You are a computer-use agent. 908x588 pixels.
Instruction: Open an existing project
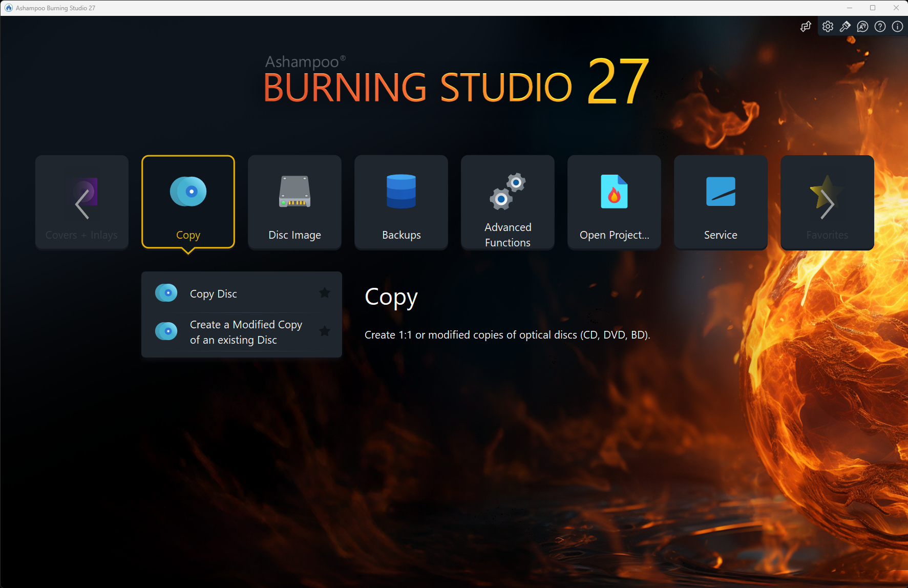(x=614, y=202)
